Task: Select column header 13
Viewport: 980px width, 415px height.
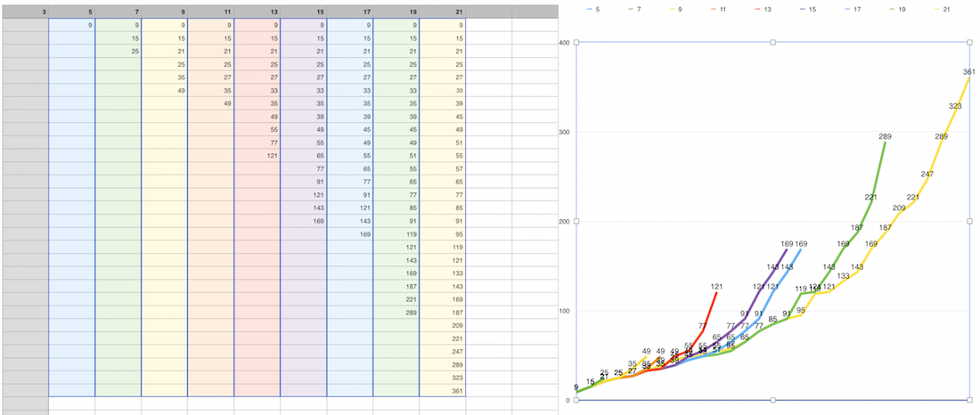Action: 257,12
